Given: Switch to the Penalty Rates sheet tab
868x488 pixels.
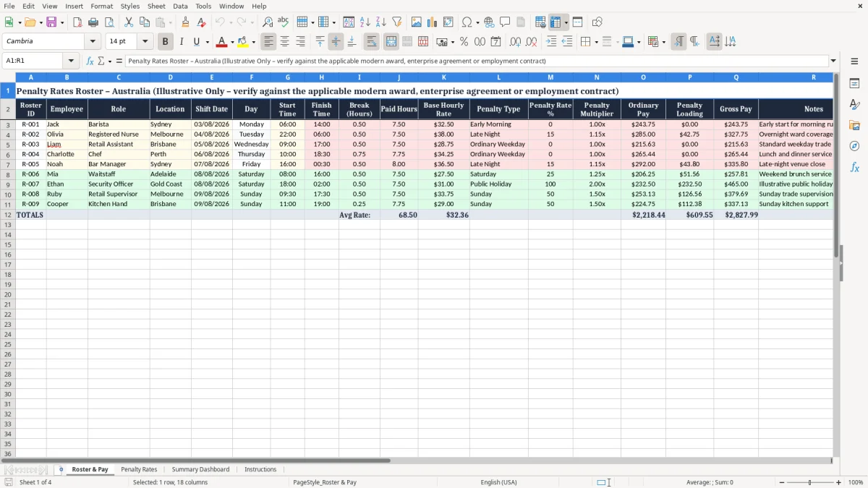Looking at the screenshot, I should coord(139,469).
